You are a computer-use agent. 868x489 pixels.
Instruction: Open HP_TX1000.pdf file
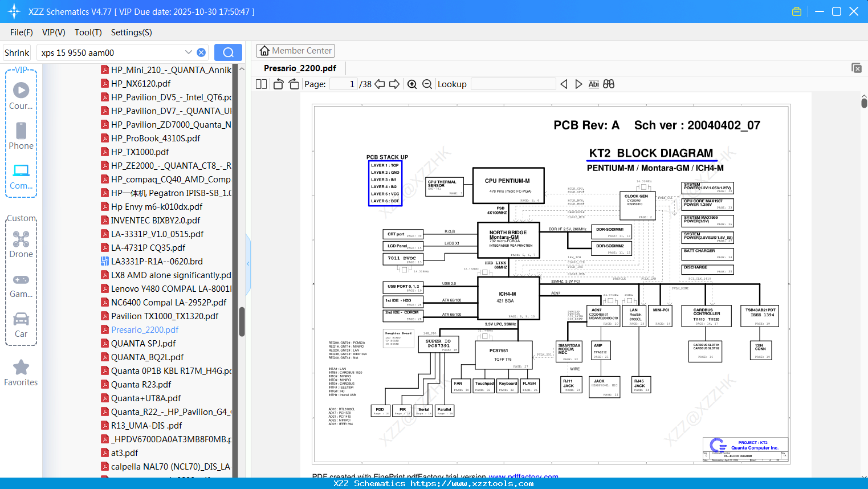coord(140,152)
